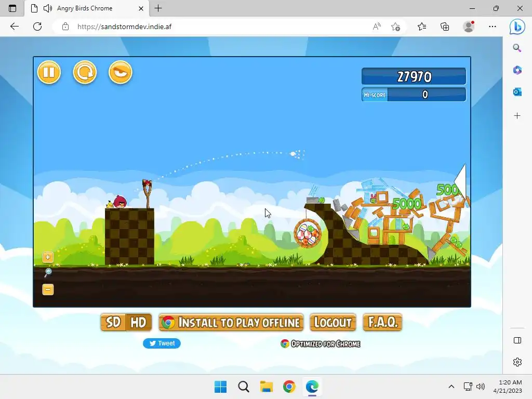
Task: Open Settings and more menu
Action: pos(493,26)
